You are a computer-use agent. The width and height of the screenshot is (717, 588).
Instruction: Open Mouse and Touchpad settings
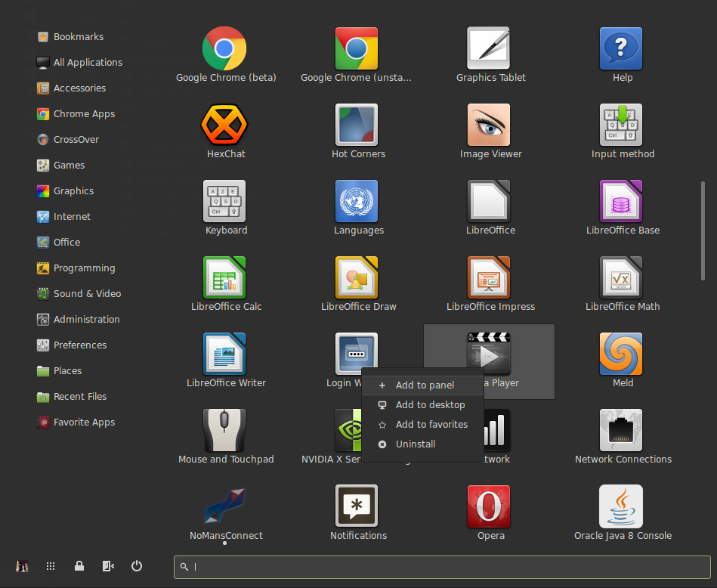[224, 437]
